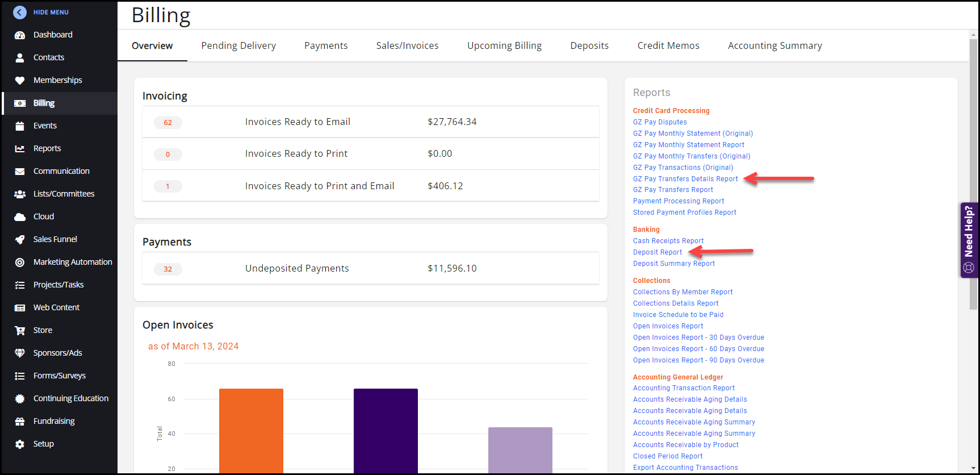Open Deposit Summary Report
Viewport: 980px width, 475px height.
click(x=674, y=264)
